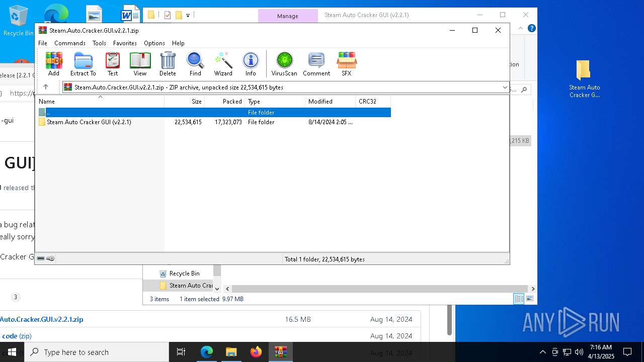Open the Options menu
This screenshot has height=362, width=644.
point(154,43)
